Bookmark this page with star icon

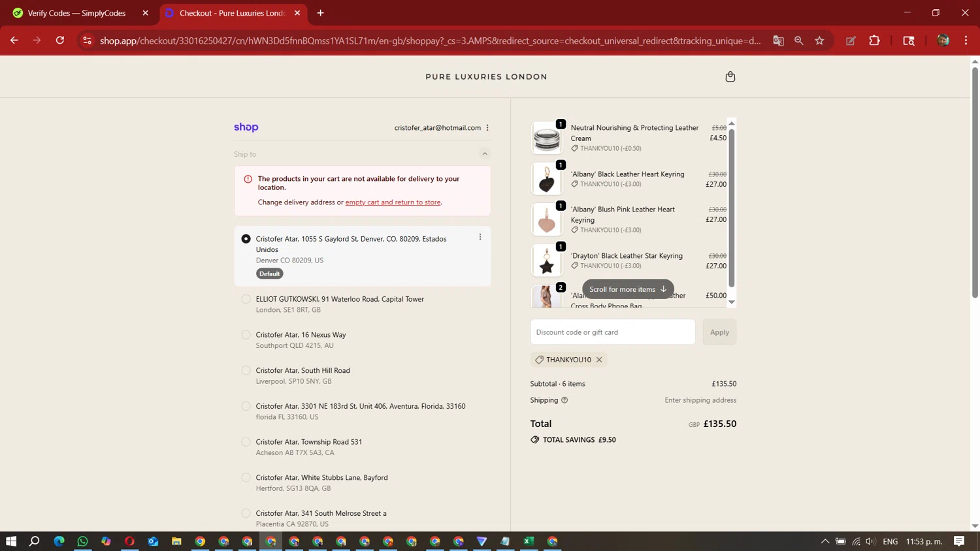pos(819,40)
